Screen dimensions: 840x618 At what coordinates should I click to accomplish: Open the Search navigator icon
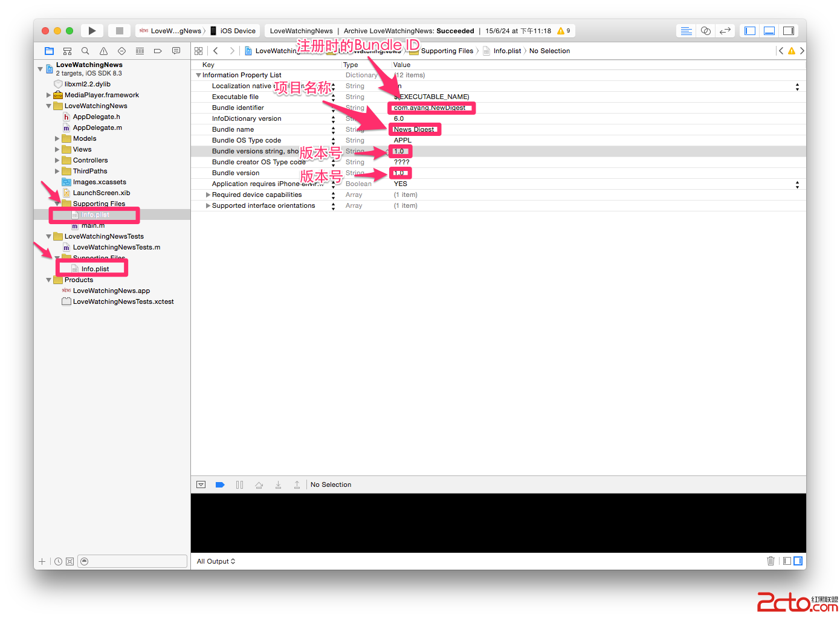85,51
